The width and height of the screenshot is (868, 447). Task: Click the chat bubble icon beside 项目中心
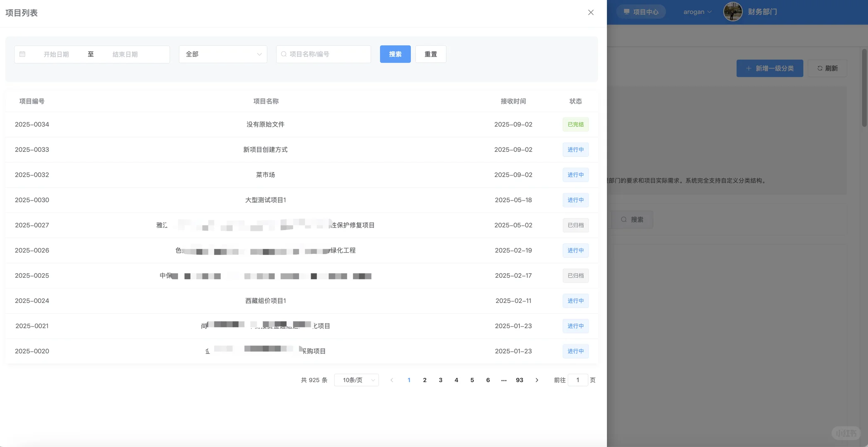626,11
